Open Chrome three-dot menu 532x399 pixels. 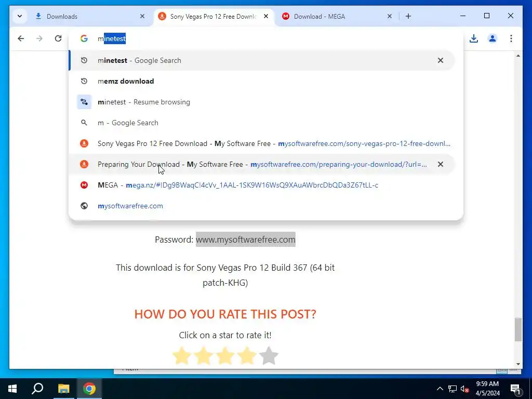pyautogui.click(x=511, y=38)
